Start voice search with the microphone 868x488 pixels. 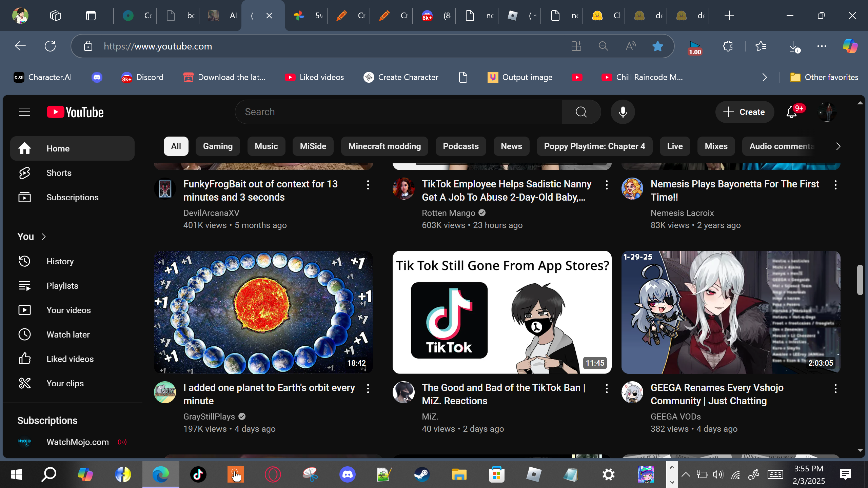pos(623,112)
